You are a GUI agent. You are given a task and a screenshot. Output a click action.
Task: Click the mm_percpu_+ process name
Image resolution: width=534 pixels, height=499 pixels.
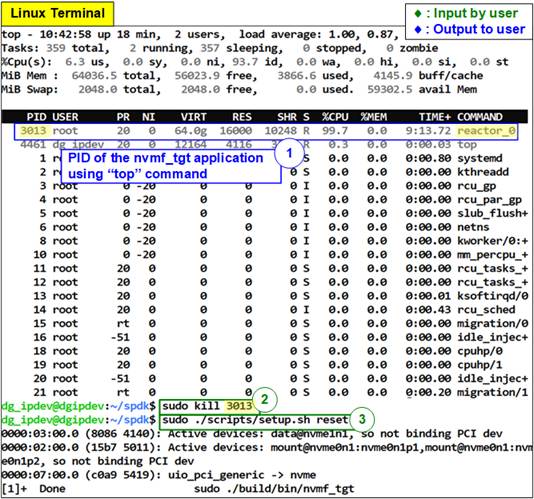[x=492, y=255]
